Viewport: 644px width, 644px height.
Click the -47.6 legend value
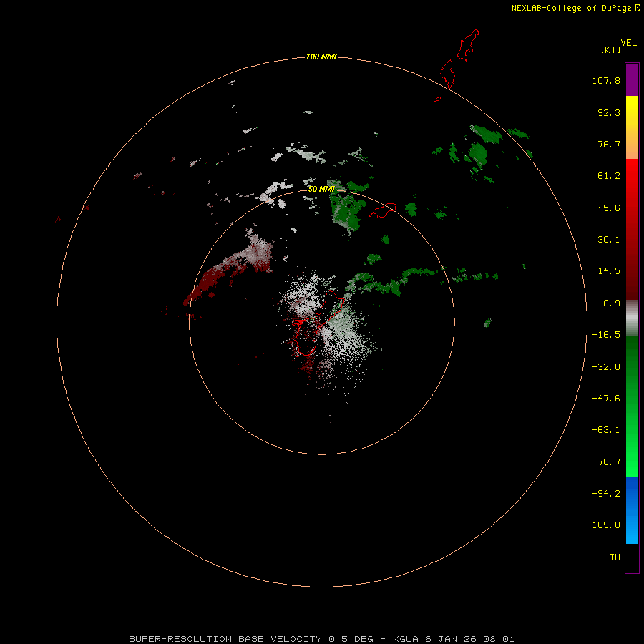(606, 399)
